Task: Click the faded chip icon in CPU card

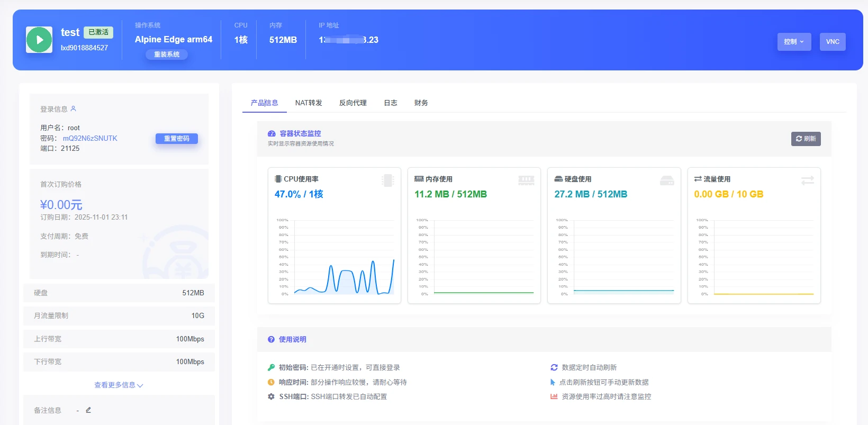Action: click(388, 180)
